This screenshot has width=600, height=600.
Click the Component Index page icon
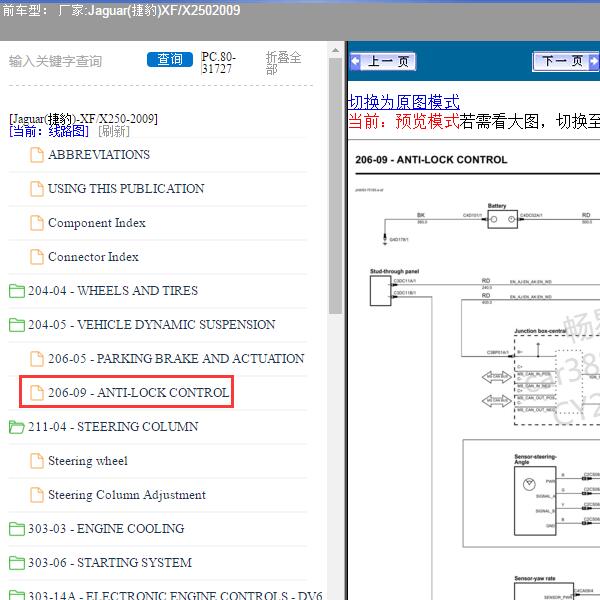click(37, 223)
